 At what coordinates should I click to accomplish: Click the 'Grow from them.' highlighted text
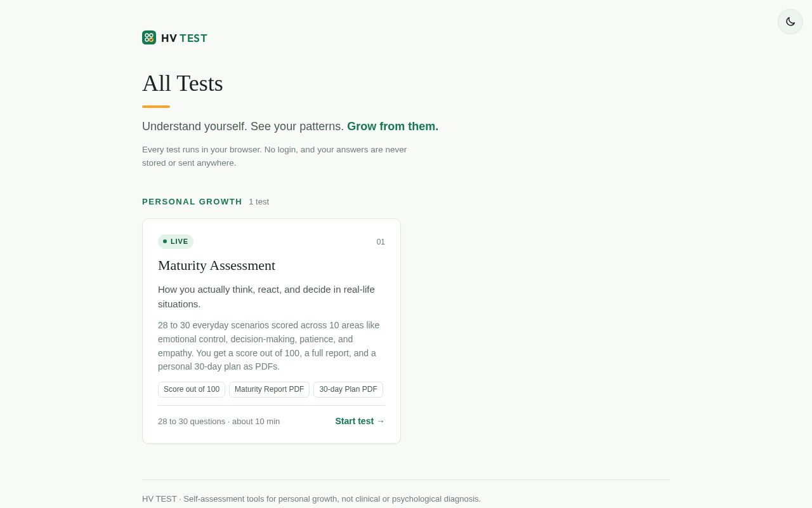393,126
